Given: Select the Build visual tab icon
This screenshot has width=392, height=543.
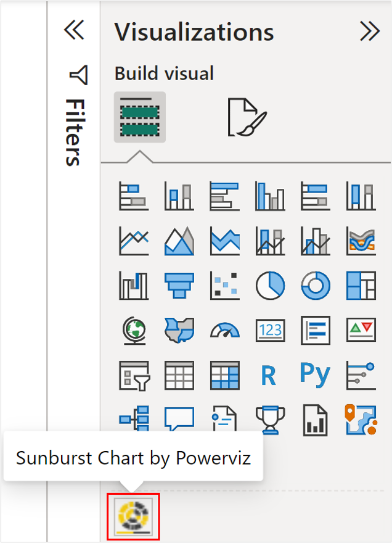Looking at the screenshot, I should point(140,117).
